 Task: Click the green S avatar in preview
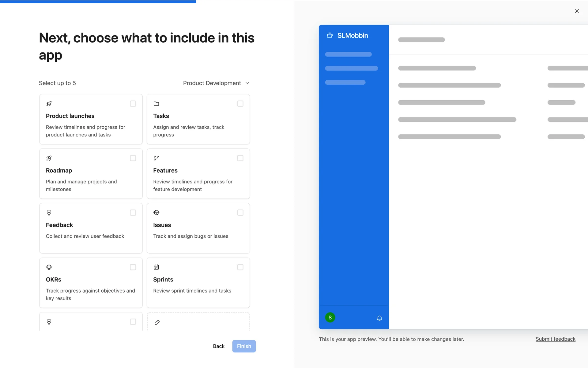[x=330, y=318]
